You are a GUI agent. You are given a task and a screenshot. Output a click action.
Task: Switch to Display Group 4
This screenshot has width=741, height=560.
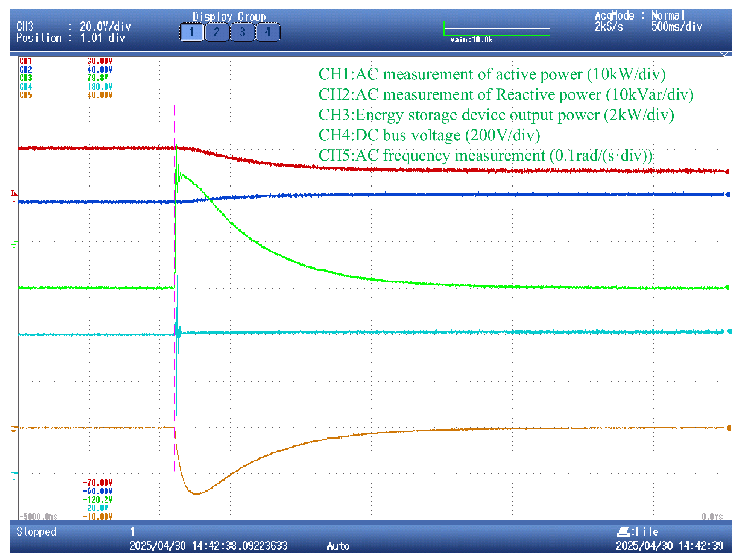(x=268, y=32)
